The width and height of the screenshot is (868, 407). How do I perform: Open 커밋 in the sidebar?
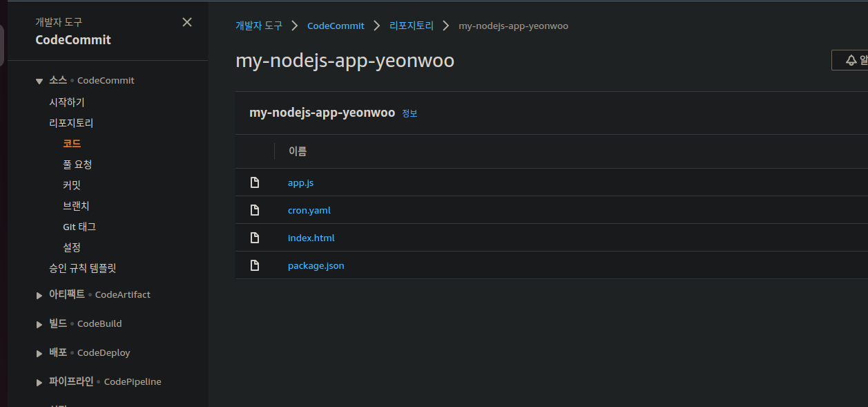[x=72, y=185]
